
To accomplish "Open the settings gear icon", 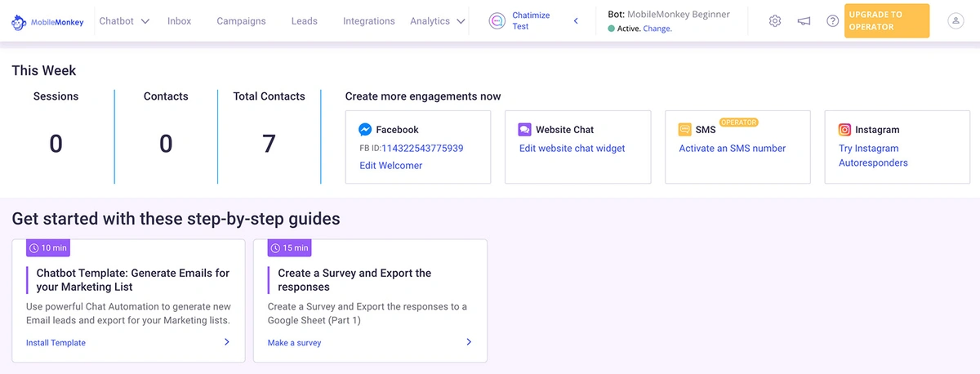I will 775,21.
